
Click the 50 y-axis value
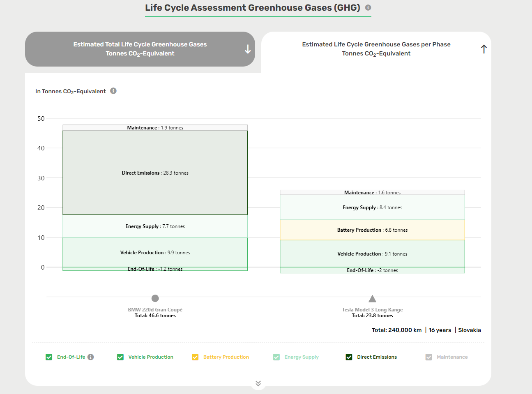click(41, 118)
